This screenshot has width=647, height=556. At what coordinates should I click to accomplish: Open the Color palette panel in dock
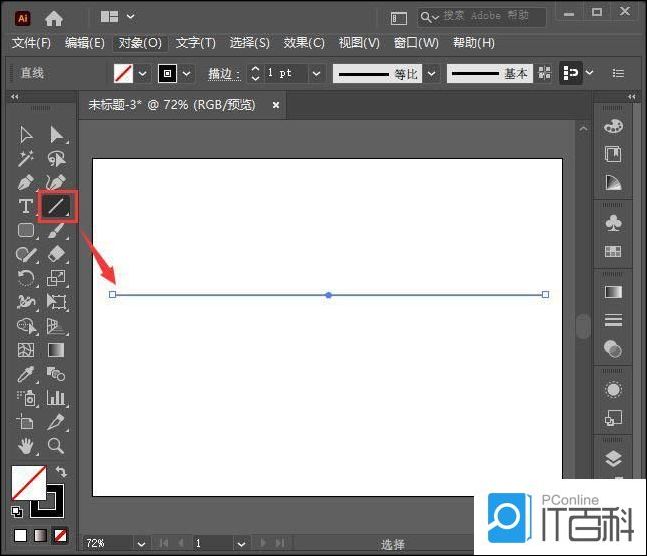tap(613, 126)
